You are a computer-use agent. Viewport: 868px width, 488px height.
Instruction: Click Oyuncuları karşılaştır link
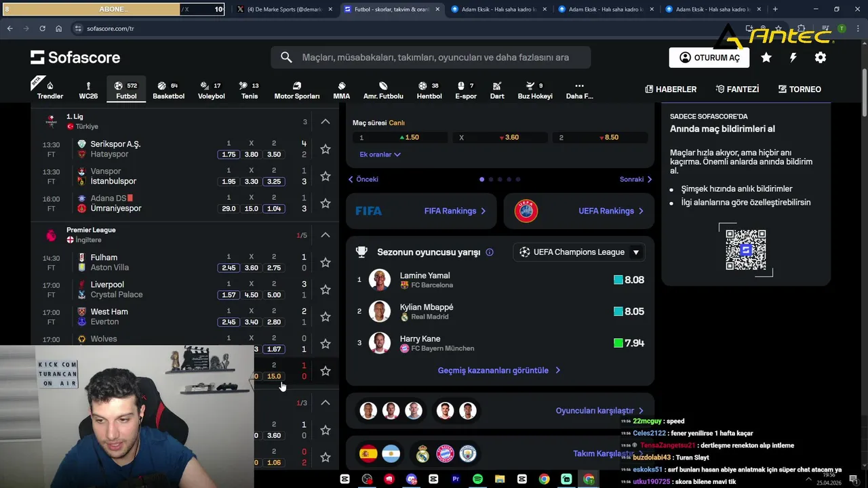[599, 411]
